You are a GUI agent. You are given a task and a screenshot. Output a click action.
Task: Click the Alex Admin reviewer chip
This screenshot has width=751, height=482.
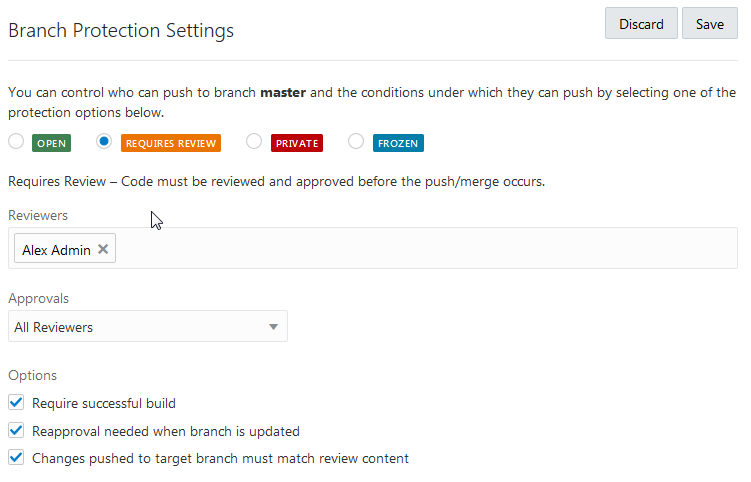tap(56, 249)
